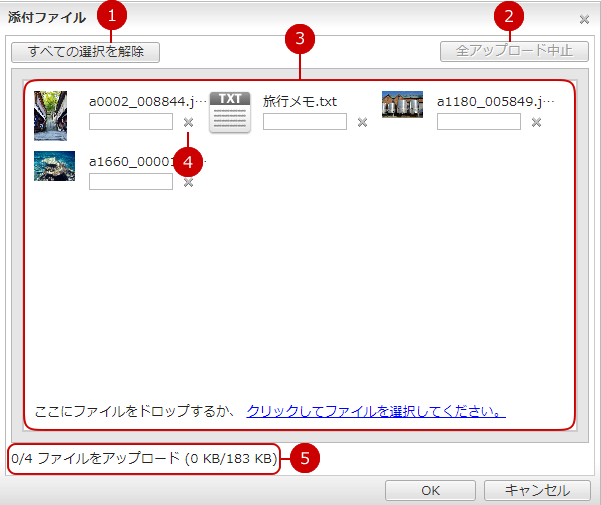This screenshot has height=505, width=601.
Task: Delete the a1180_005849 file with its X icon
Action: tap(536, 122)
